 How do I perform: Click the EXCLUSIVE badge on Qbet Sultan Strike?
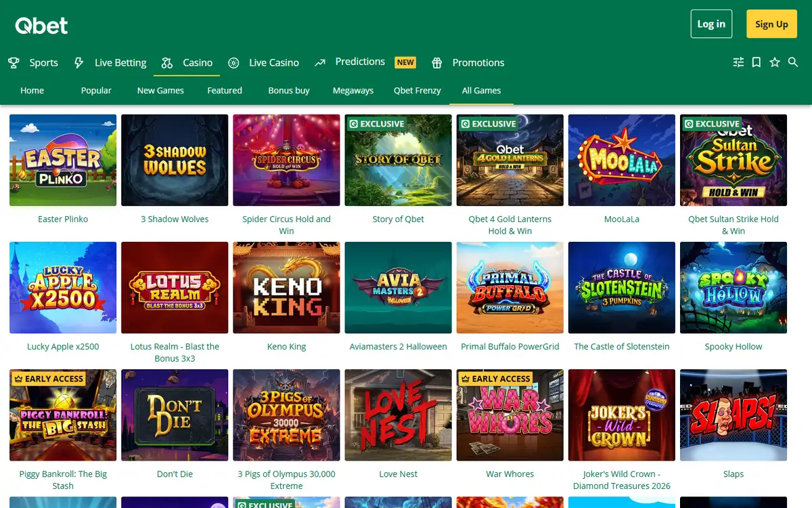[711, 124]
